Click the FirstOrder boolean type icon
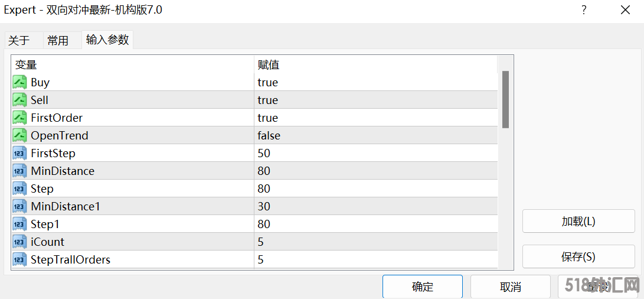 point(19,118)
